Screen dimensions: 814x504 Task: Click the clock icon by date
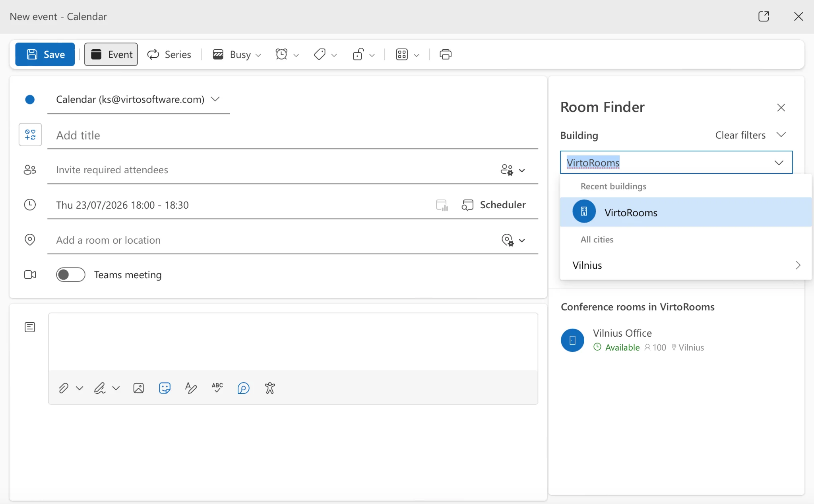30,205
